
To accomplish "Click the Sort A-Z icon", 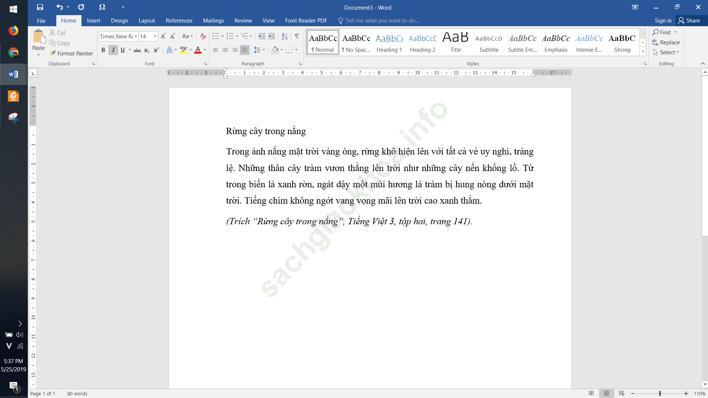I will pos(284,36).
